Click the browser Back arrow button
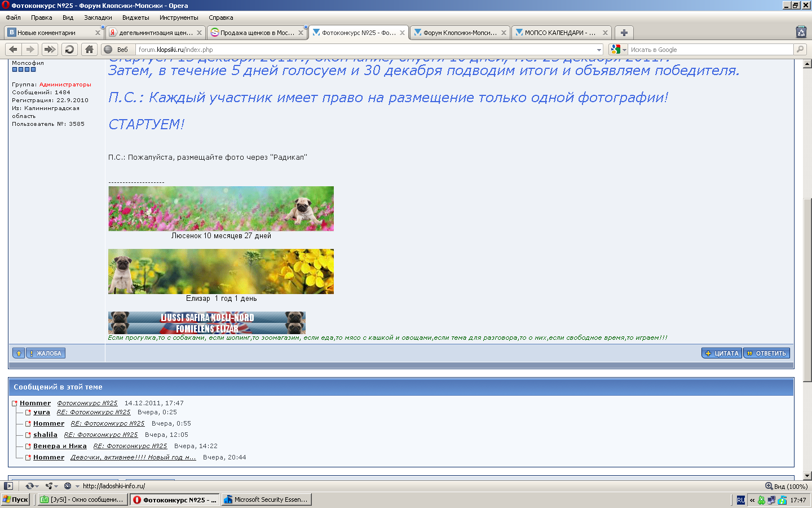 tap(14, 50)
